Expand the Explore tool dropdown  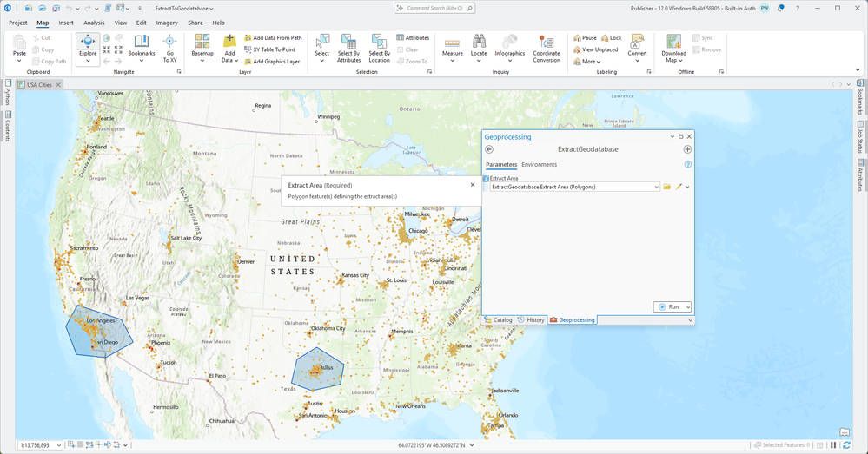tap(88, 61)
